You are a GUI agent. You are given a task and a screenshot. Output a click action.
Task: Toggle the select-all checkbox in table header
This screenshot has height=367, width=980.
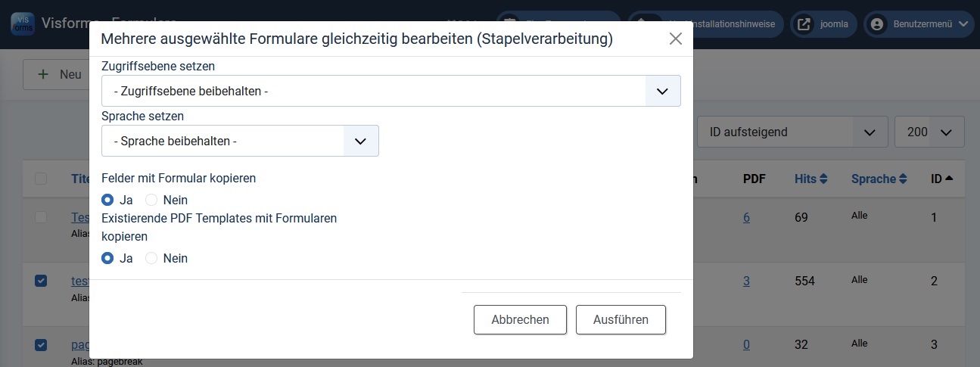pyautogui.click(x=41, y=179)
